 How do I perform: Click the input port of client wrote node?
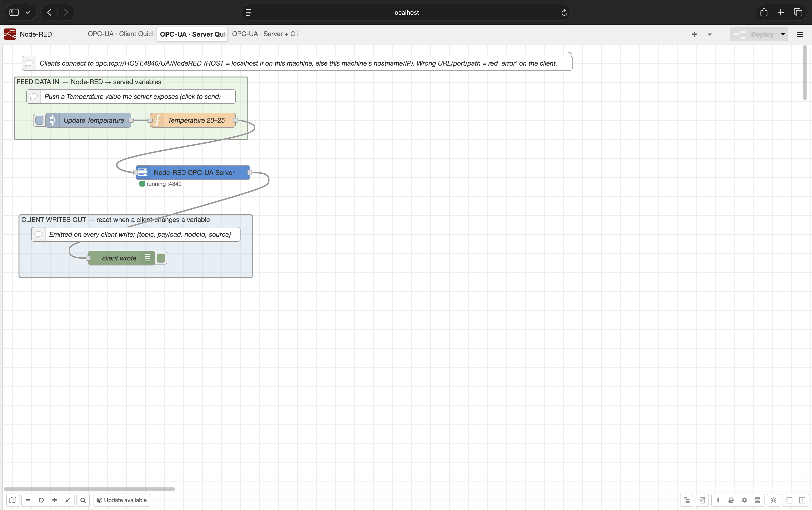click(x=88, y=258)
